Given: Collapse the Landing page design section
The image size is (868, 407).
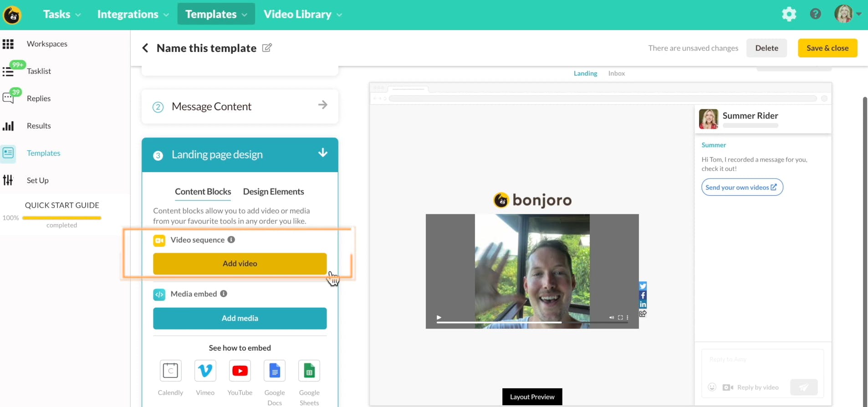Looking at the screenshot, I should click(240, 155).
